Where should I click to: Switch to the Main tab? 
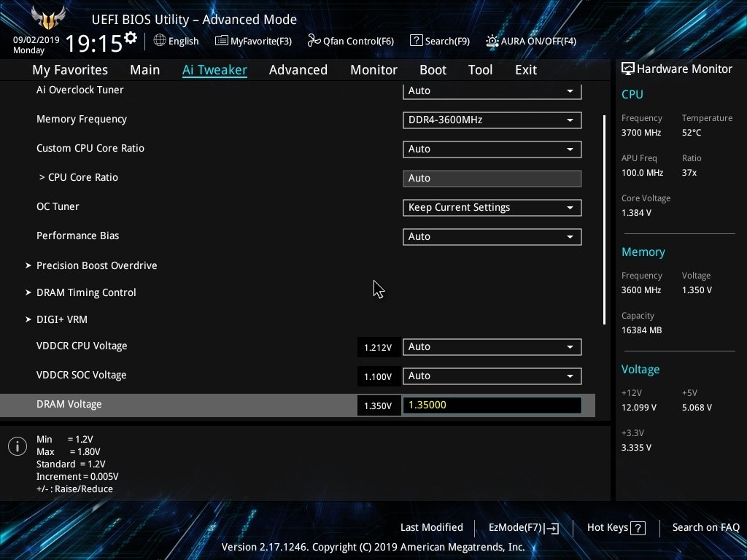(x=145, y=70)
